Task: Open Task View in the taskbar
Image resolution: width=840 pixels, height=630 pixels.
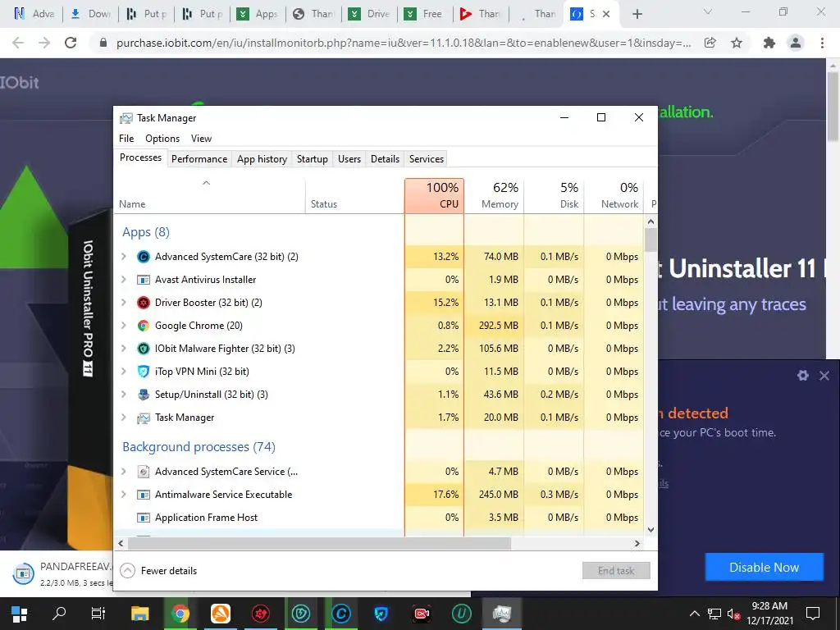Action: pyautogui.click(x=98, y=614)
